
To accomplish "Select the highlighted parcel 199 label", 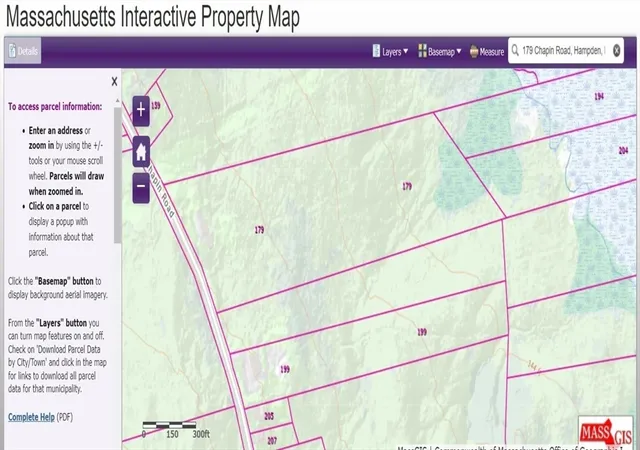I will click(x=285, y=370).
